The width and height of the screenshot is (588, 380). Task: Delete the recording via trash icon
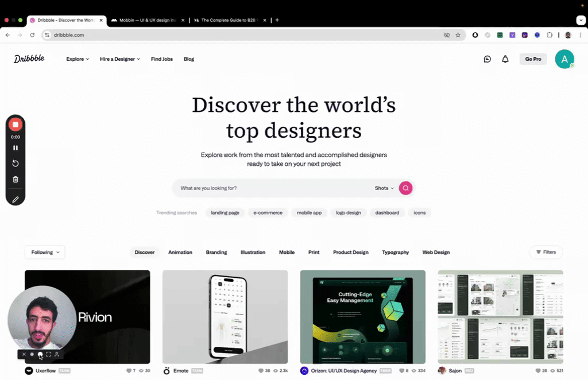click(16, 180)
